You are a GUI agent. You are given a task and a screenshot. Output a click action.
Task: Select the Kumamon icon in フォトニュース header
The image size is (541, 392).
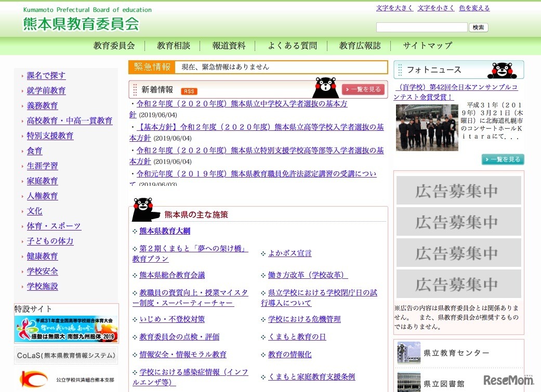tap(502, 69)
